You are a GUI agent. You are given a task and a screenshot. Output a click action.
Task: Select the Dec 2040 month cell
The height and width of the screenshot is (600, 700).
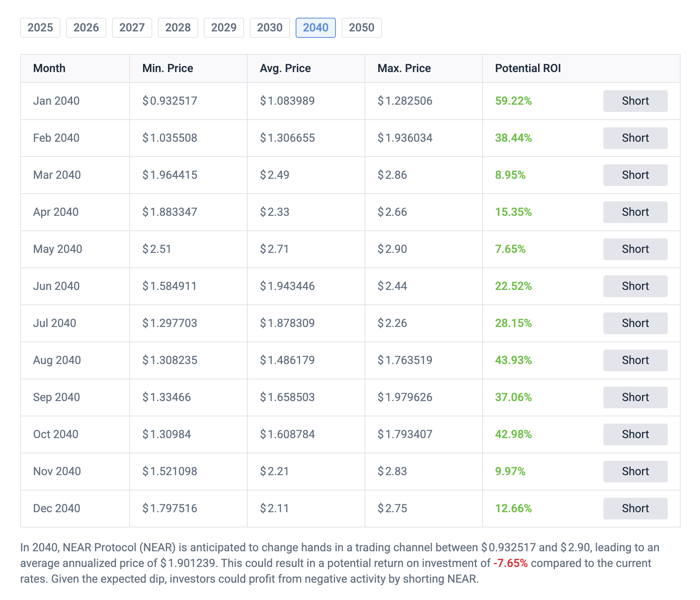tap(75, 509)
